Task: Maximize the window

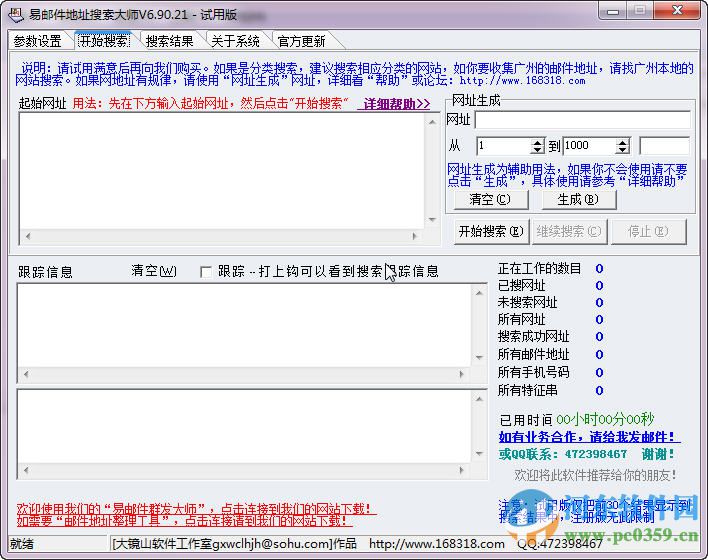Action: tap(640, 11)
